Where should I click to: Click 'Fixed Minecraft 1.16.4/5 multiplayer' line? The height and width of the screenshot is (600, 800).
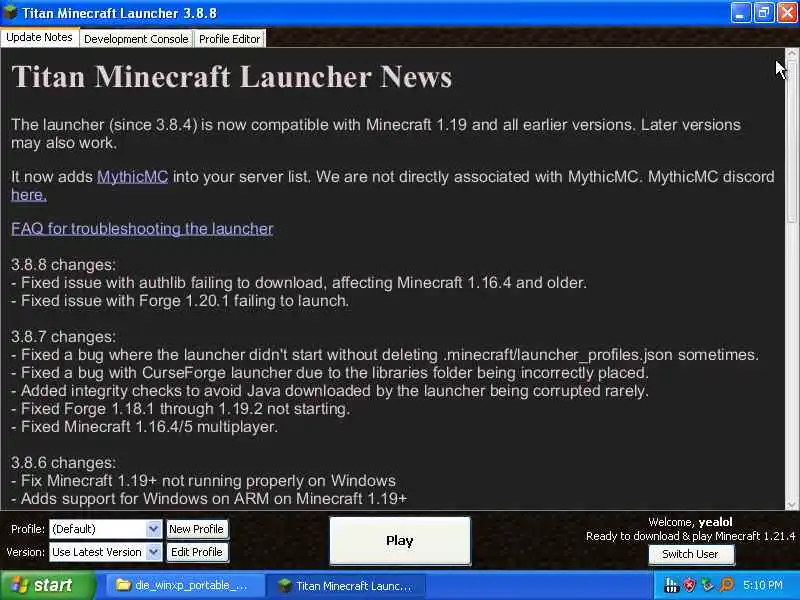(x=145, y=427)
